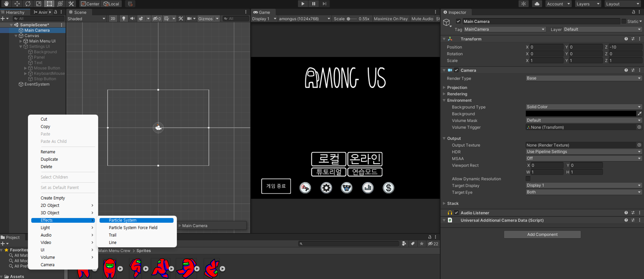Choose Trail from Effects submenu
644x279 pixels.
tap(136, 235)
